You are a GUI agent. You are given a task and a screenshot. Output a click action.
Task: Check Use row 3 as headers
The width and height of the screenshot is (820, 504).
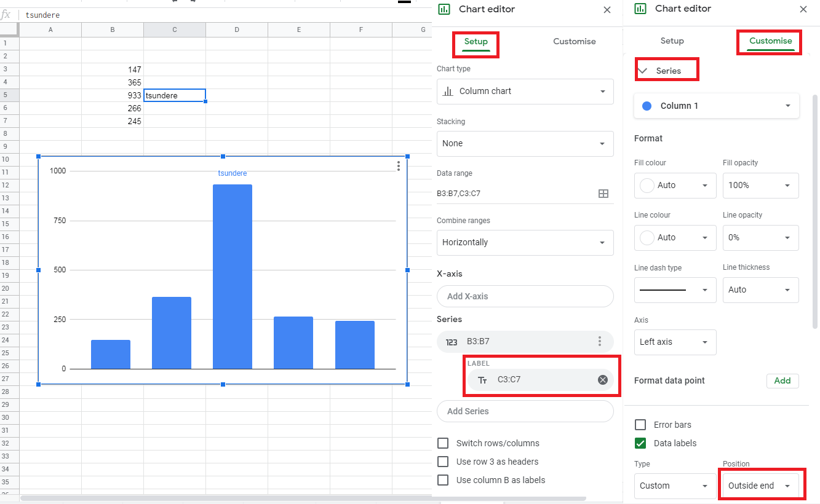442,462
